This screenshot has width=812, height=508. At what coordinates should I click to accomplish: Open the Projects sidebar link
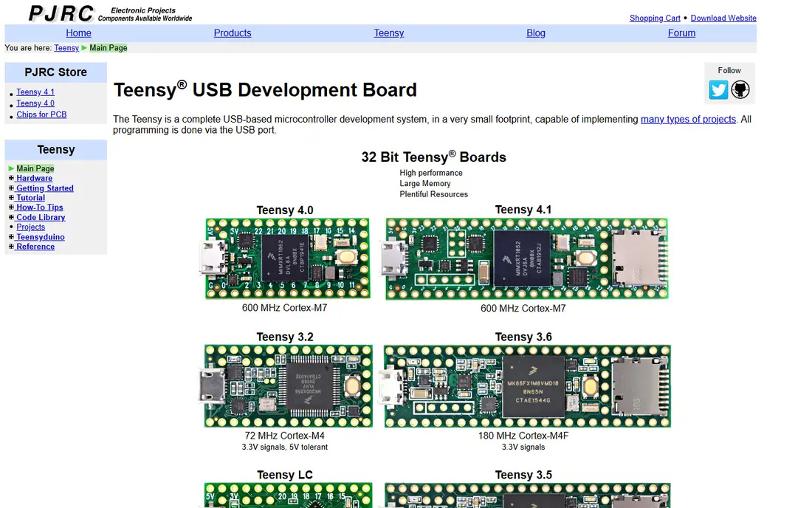(x=30, y=227)
